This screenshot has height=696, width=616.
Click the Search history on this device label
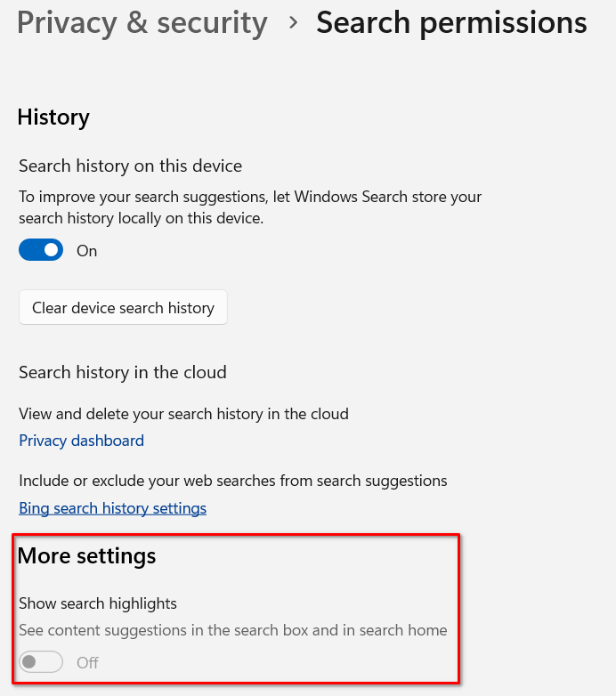[x=130, y=166]
